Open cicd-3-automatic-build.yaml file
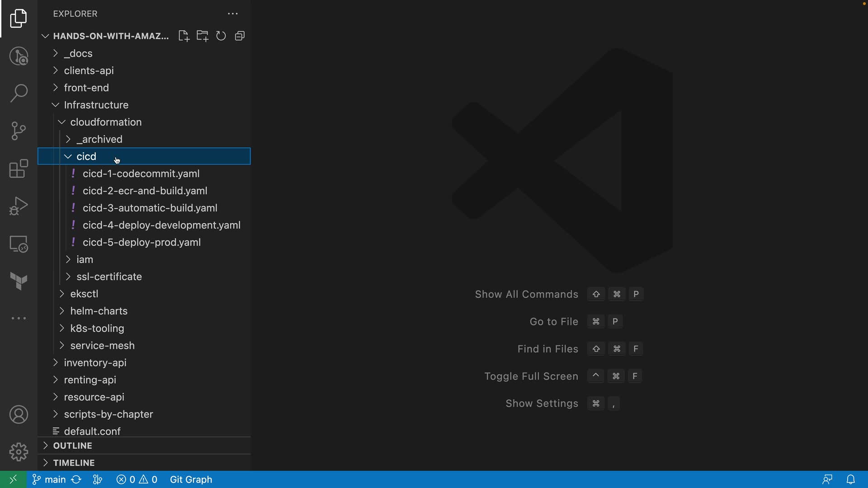868x488 pixels. click(150, 208)
